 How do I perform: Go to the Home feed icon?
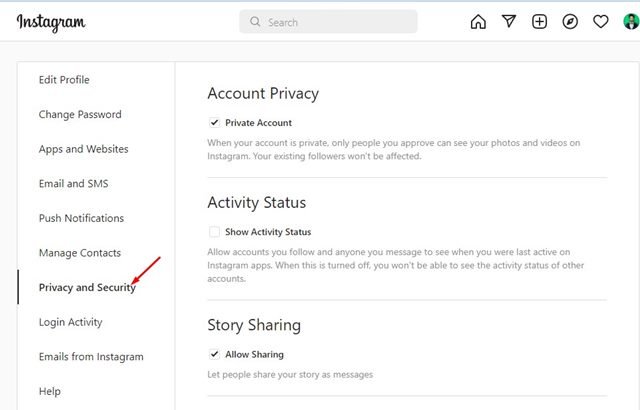[x=478, y=22]
